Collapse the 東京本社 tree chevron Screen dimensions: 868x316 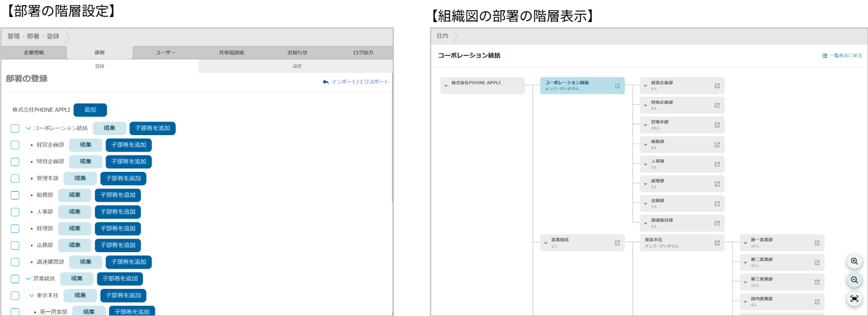(x=32, y=295)
